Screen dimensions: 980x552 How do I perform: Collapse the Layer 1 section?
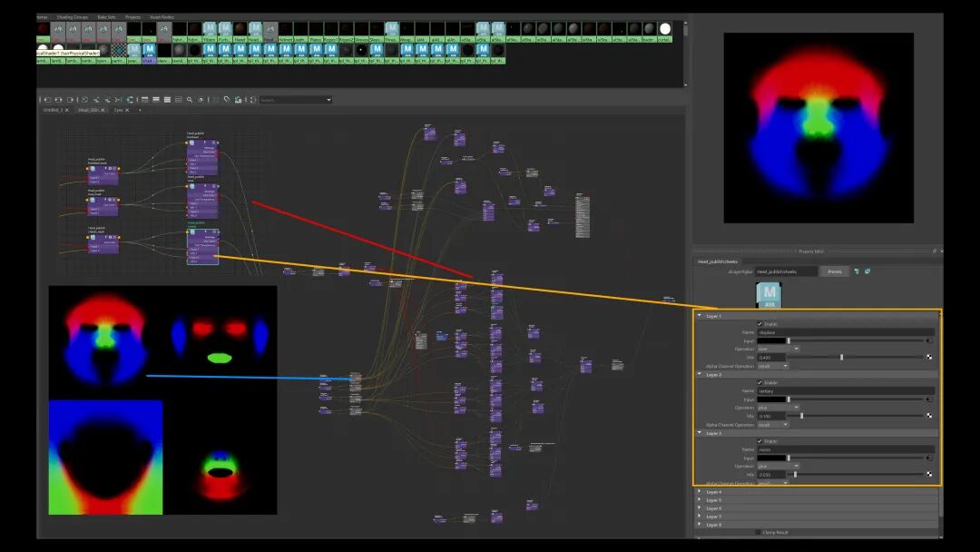700,316
